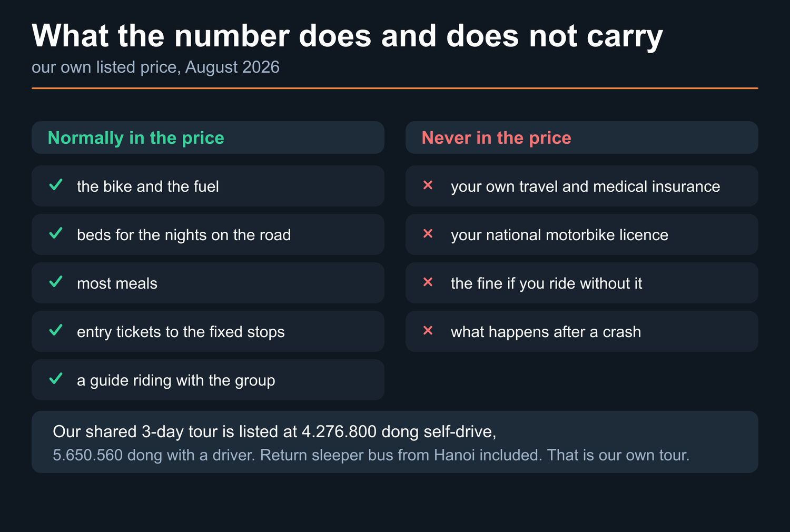Click 'what happens after a crash' item
Viewport: 790px width, 532px height.
pyautogui.click(x=546, y=332)
